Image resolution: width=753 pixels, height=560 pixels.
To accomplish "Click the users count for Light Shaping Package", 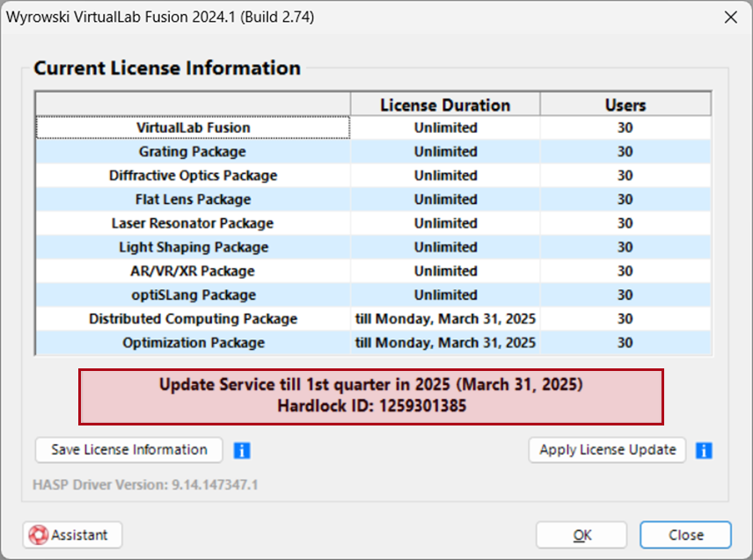I will tap(625, 247).
